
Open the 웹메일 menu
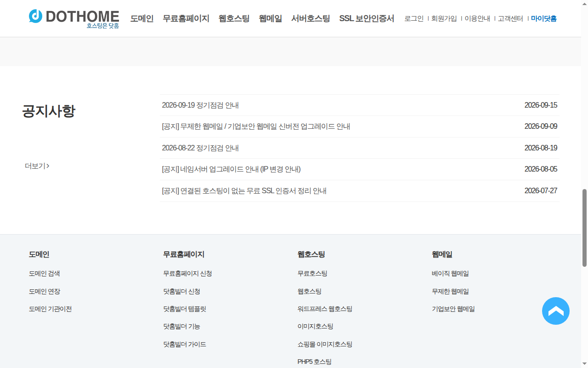coord(271,19)
